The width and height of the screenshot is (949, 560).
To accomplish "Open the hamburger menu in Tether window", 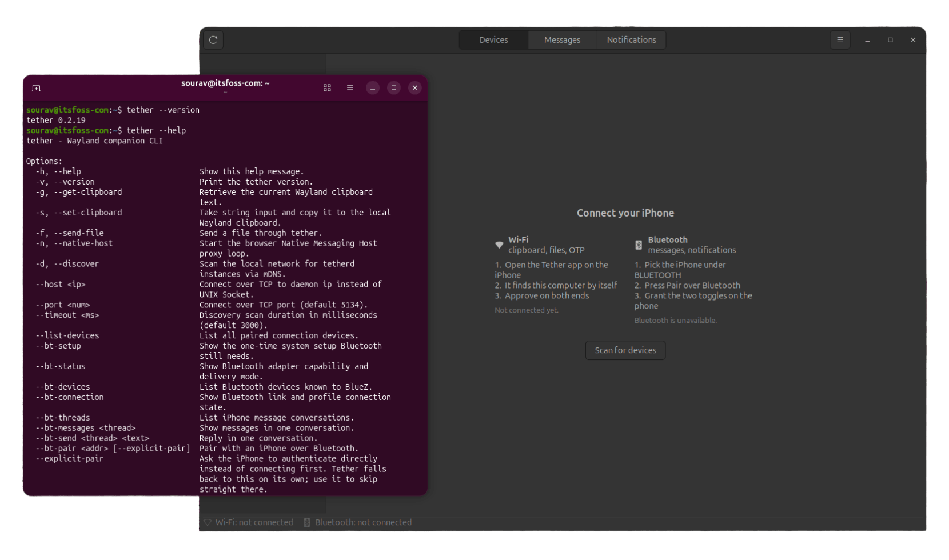I will click(840, 40).
